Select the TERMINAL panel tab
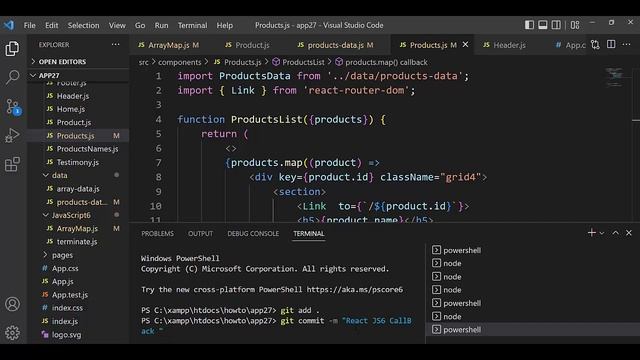The height and width of the screenshot is (360, 640). 309,233
